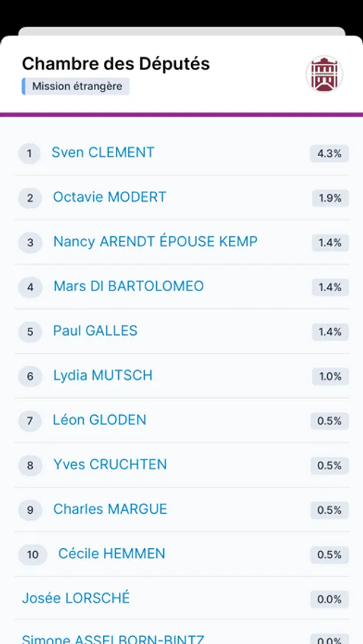This screenshot has height=644, width=363.
Task: Tap the grey sheet handle at top
Action: 181,31
